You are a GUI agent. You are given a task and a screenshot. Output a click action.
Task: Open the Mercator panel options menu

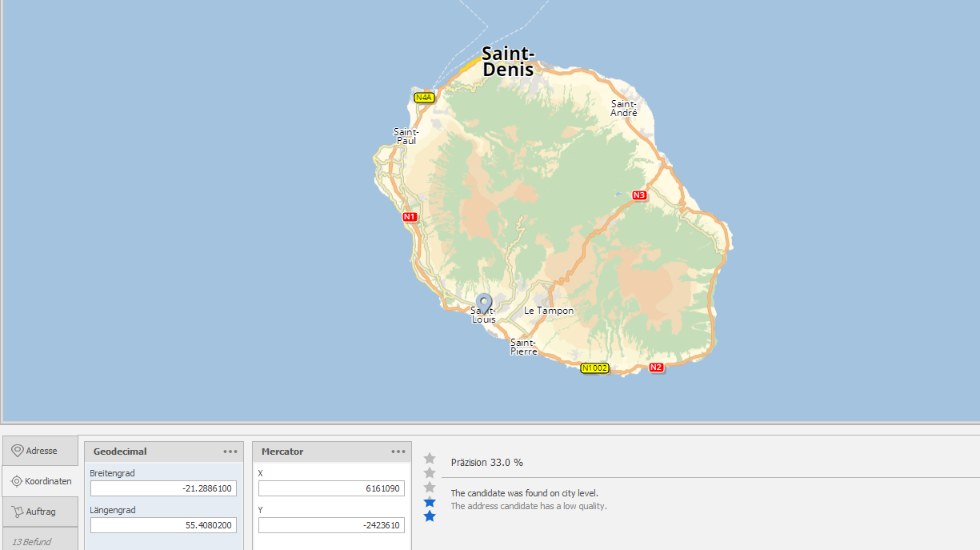click(398, 452)
